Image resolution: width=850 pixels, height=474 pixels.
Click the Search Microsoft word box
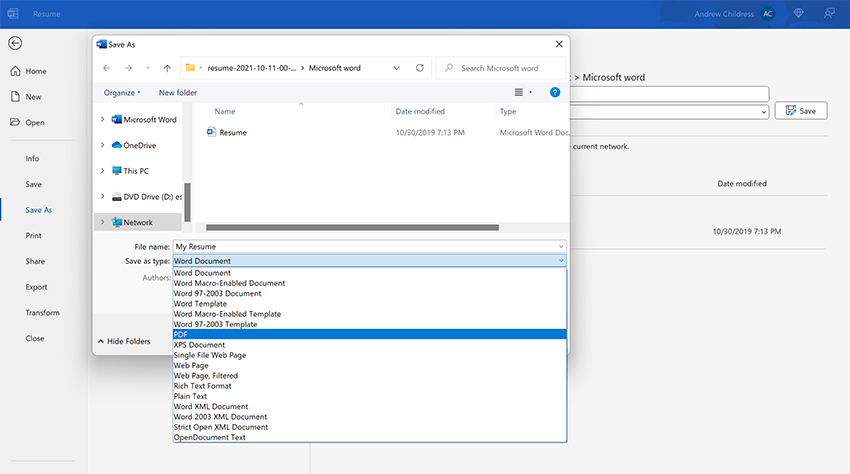(500, 68)
